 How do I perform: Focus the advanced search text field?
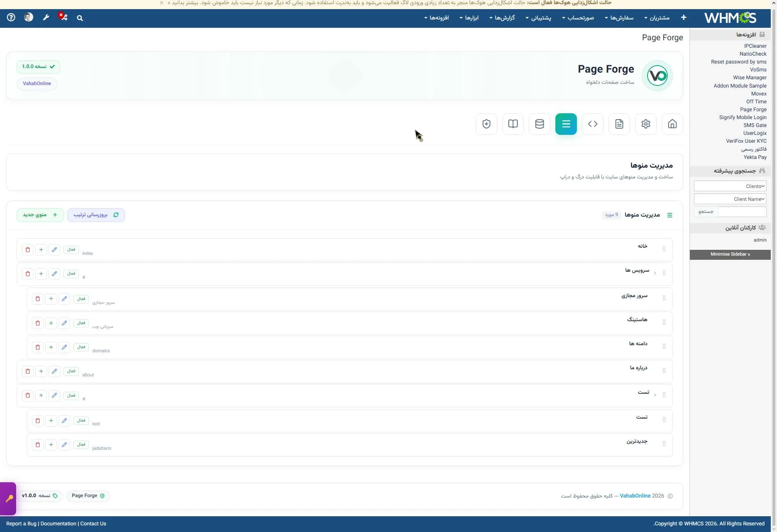pyautogui.click(x=742, y=211)
